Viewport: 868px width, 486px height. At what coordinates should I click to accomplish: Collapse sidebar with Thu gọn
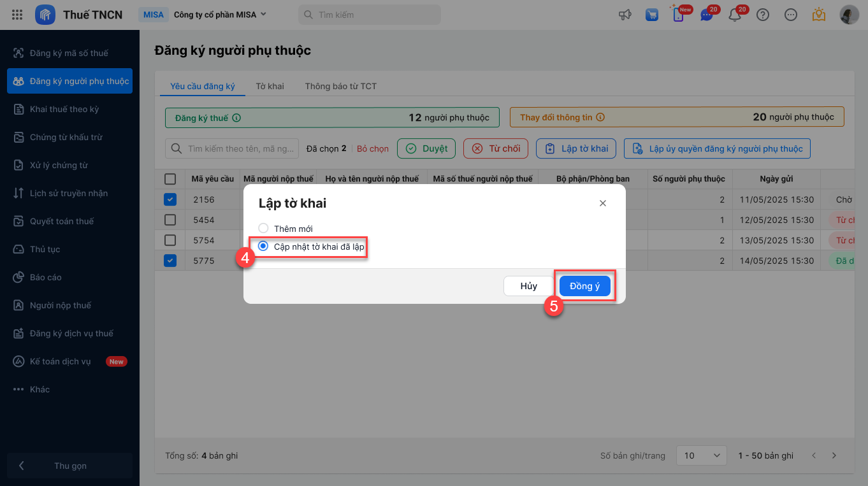[69, 466]
